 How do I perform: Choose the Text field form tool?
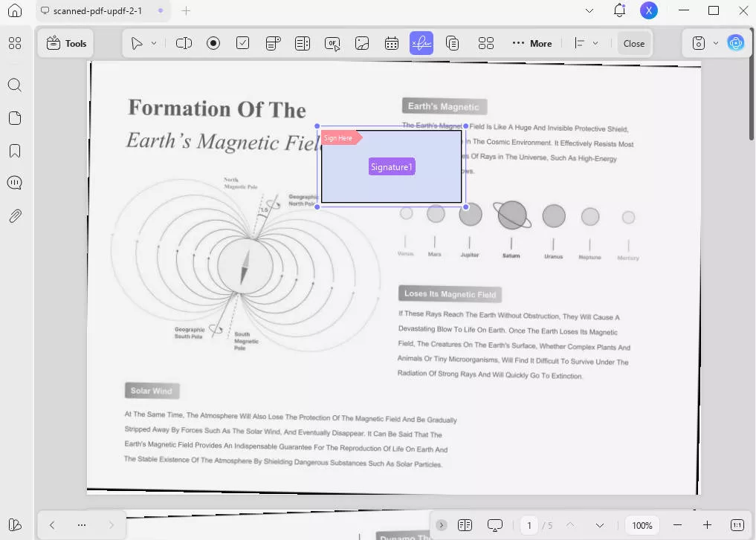184,43
